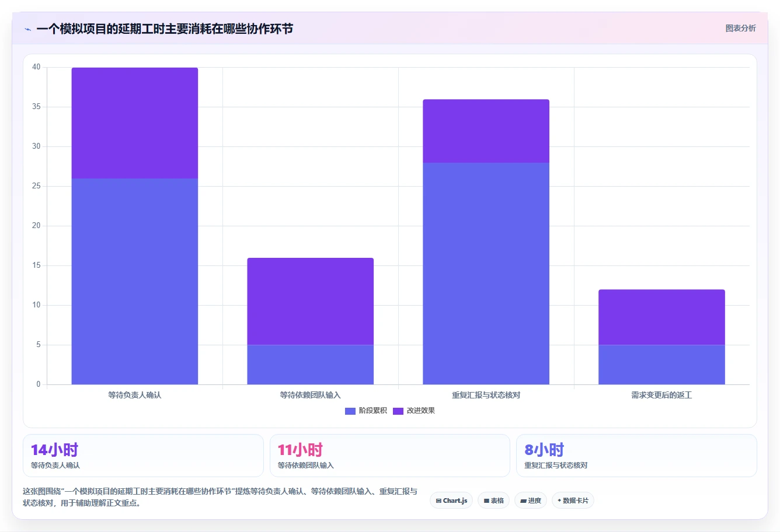This screenshot has width=780, height=532.
Task: Toggle the 改进效果 legend swatch
Action: (x=398, y=411)
